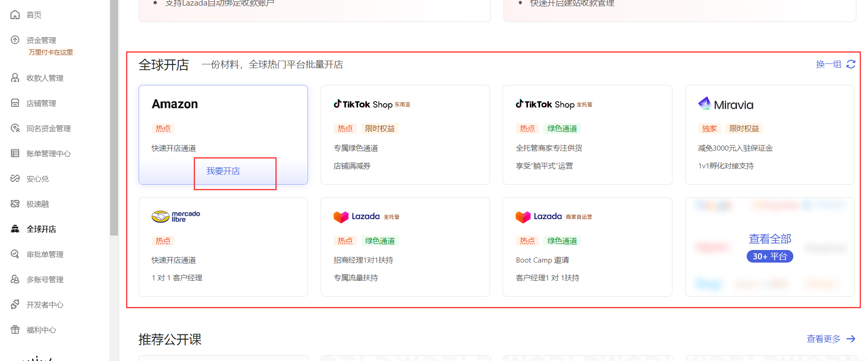The image size is (868, 361).
Task: Go to 收款人管理 menu item
Action: point(45,78)
